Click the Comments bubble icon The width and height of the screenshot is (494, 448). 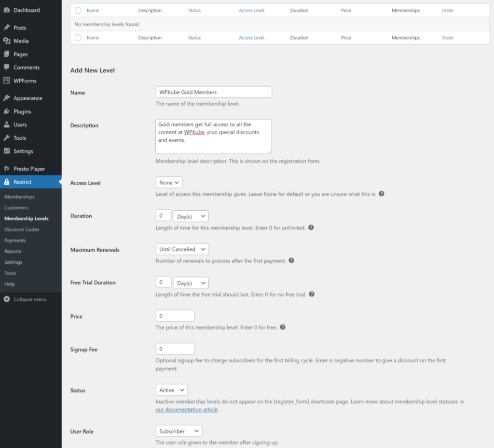(x=7, y=68)
